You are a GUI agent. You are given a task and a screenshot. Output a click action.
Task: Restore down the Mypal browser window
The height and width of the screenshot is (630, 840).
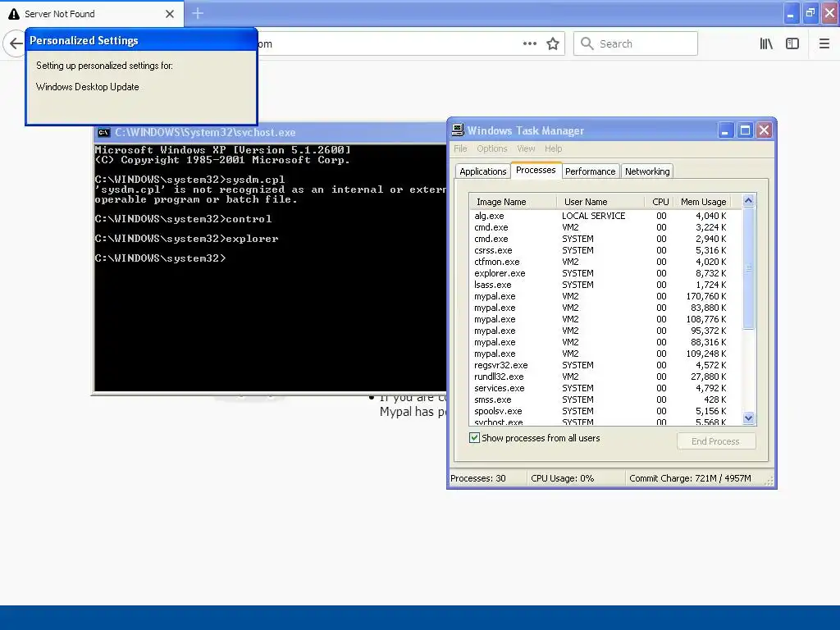(810, 13)
